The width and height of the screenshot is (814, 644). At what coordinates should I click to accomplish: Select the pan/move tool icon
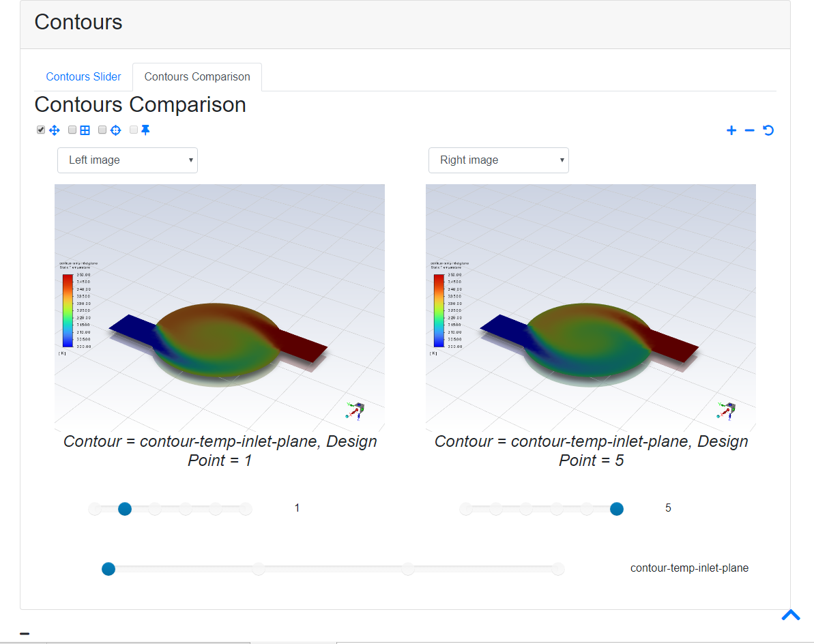[55, 130]
